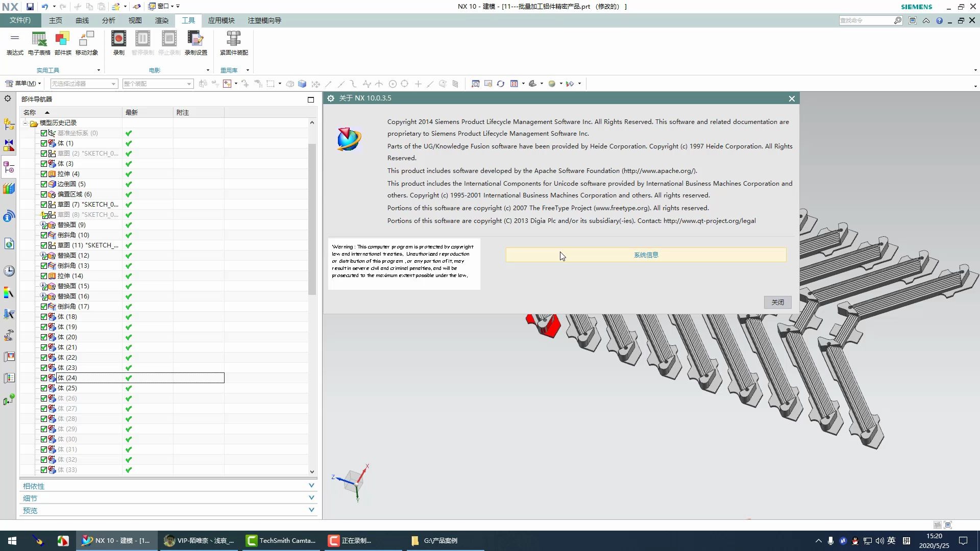The image size is (980, 551).
Task: Click the save icon in title bar
Action: click(30, 7)
